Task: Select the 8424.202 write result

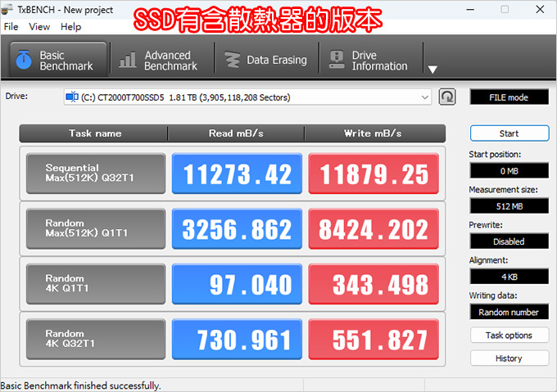Action: pyautogui.click(x=374, y=229)
